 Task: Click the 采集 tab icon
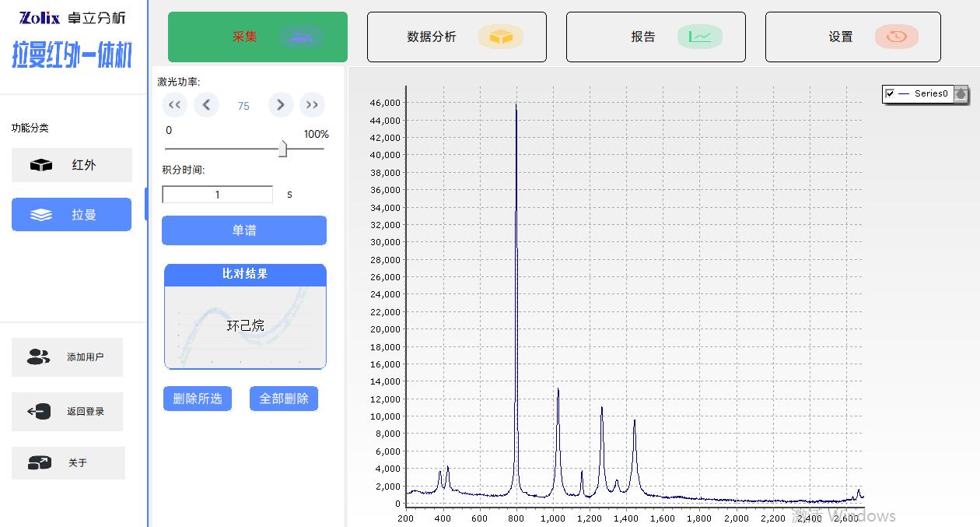coord(300,37)
